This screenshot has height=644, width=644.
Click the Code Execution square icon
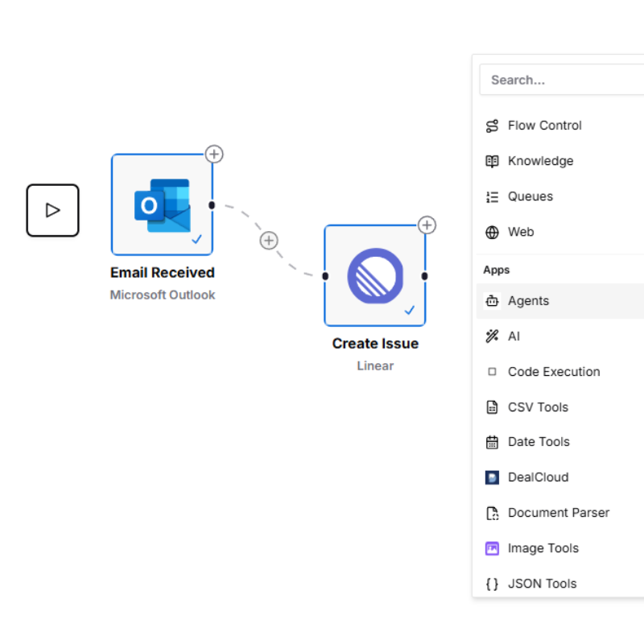(492, 372)
